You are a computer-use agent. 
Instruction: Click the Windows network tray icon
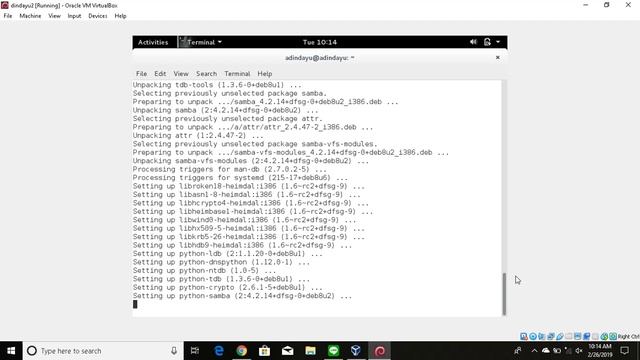(568, 350)
